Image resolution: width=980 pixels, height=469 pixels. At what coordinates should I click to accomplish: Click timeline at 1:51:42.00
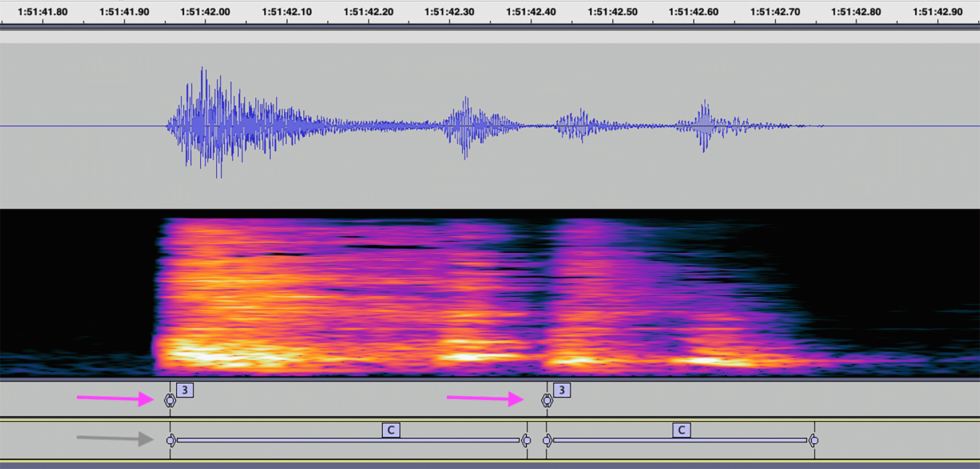point(205,12)
